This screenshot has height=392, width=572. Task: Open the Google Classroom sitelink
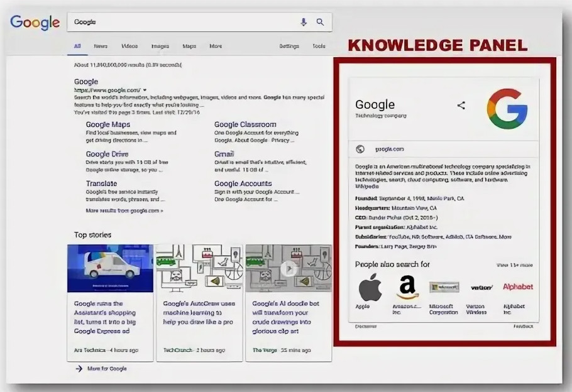click(245, 125)
